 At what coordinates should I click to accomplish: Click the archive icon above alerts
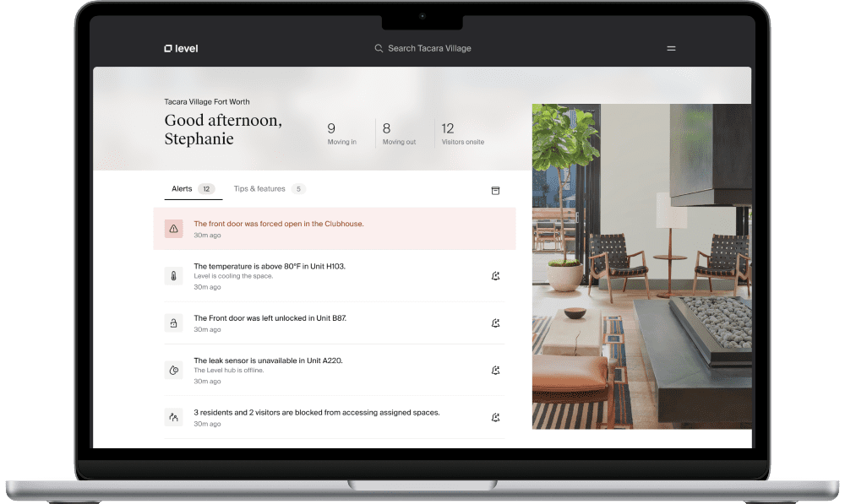click(495, 191)
